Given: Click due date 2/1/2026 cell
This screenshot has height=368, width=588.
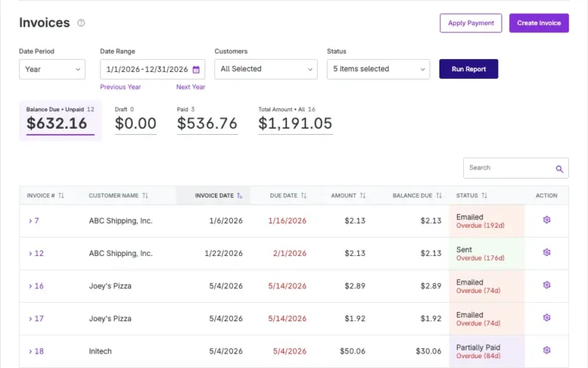Looking at the screenshot, I should pos(289,254).
